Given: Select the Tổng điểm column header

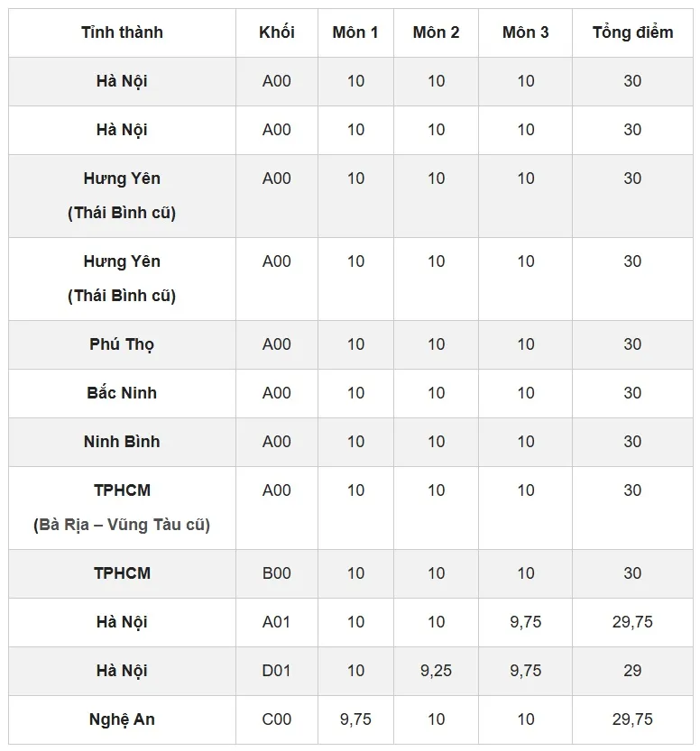Looking at the screenshot, I should (632, 32).
